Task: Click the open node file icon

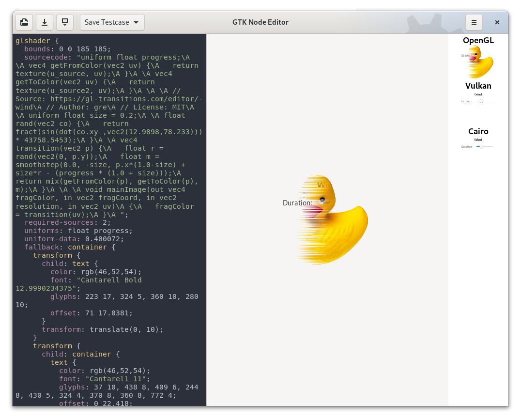Action: [24, 22]
